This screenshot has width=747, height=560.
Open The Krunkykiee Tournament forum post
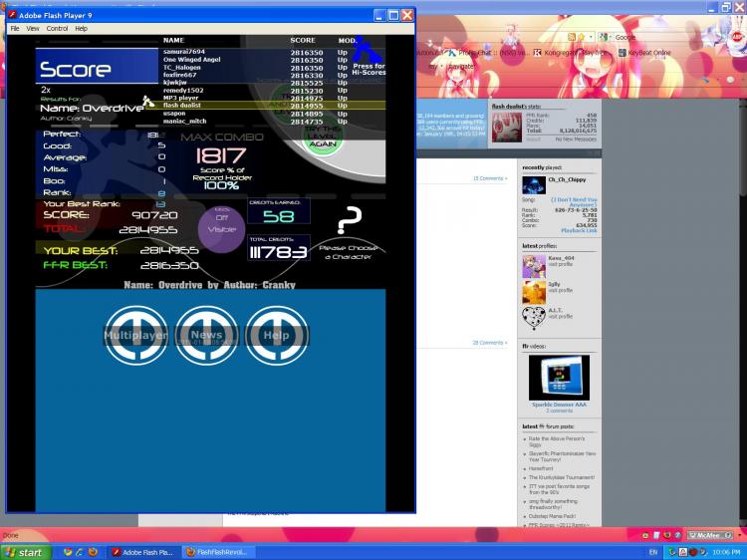click(561, 477)
